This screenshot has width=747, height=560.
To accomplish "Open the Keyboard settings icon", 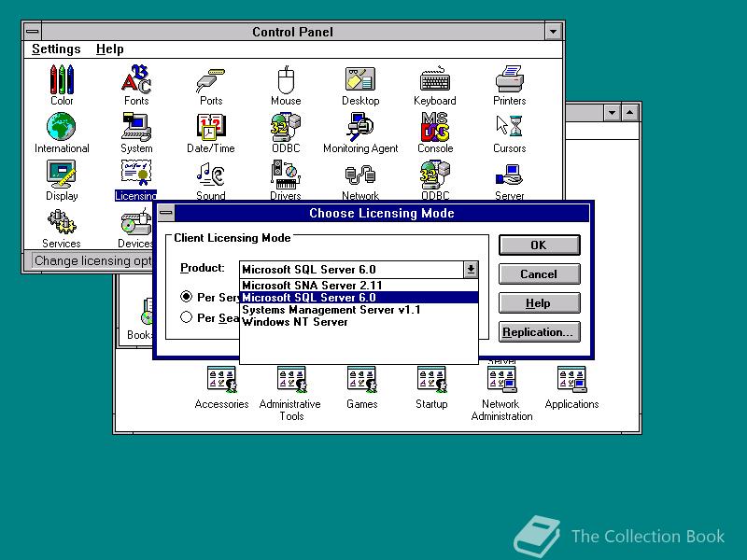I will pos(435,86).
